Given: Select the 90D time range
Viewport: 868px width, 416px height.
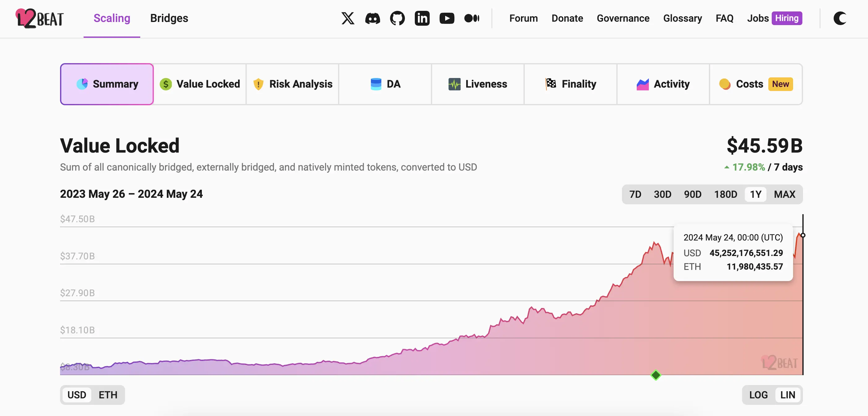Looking at the screenshot, I should (x=692, y=194).
